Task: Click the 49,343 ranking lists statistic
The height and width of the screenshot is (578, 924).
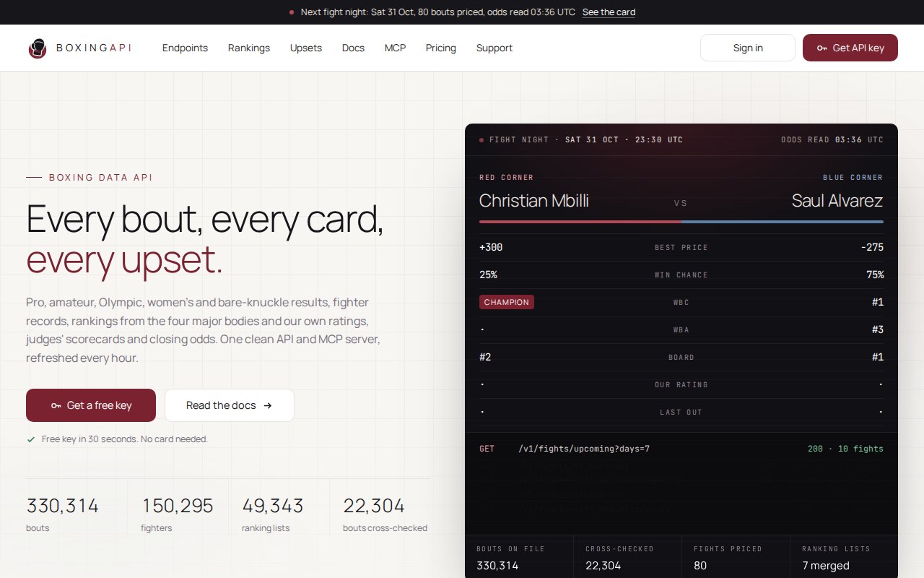Action: 273,514
